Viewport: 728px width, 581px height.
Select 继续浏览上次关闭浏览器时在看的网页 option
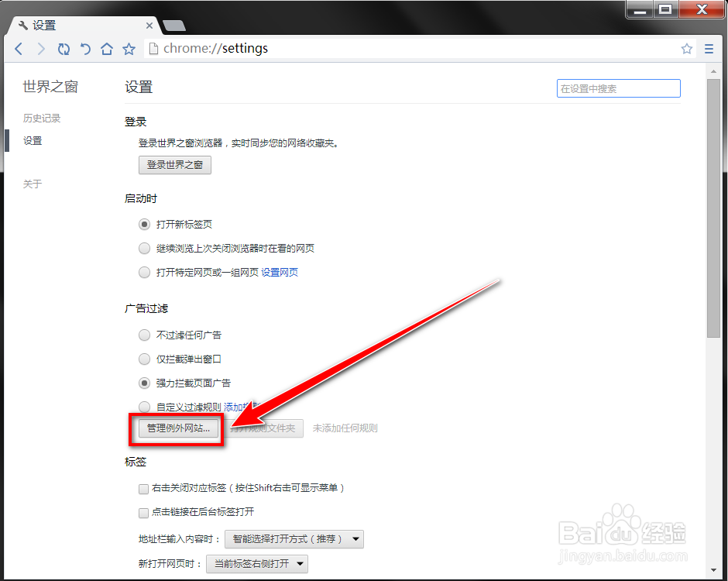coord(144,249)
